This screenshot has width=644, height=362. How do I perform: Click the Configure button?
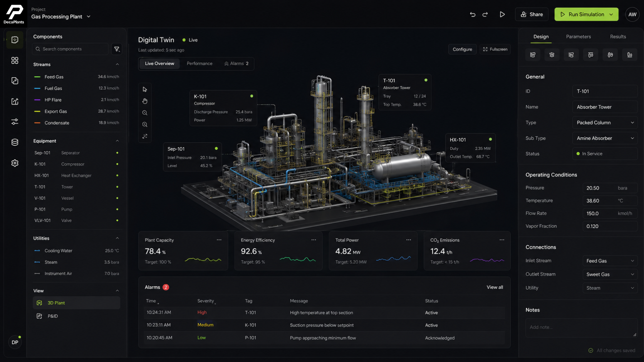click(462, 49)
